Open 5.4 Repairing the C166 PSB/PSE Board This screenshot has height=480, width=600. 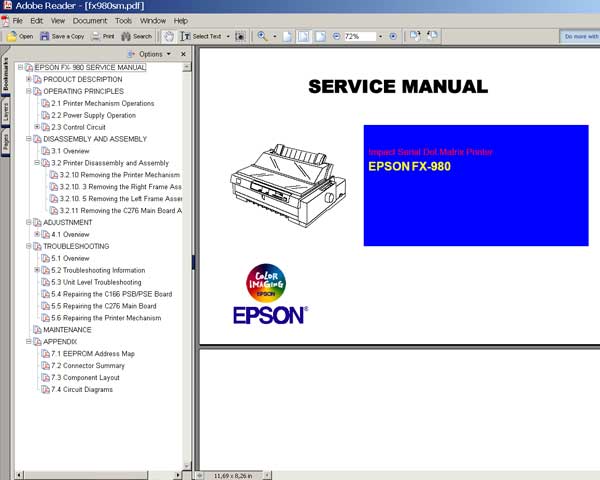tap(111, 294)
